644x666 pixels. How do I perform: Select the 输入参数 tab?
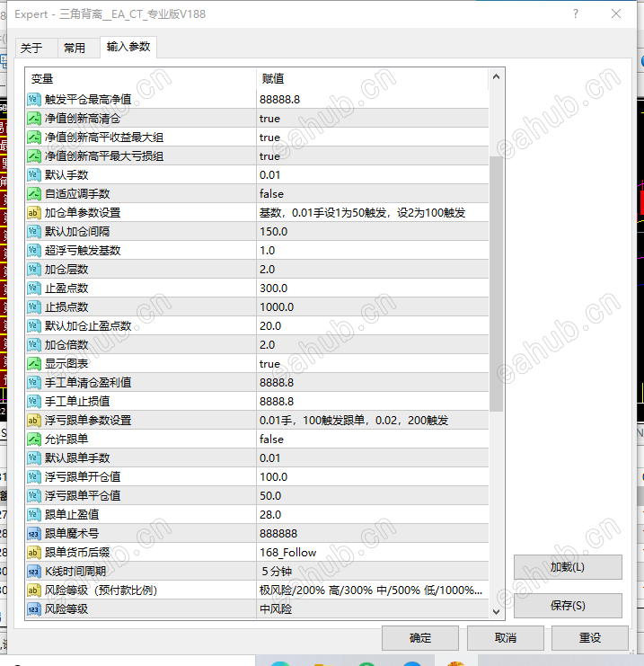point(128,47)
